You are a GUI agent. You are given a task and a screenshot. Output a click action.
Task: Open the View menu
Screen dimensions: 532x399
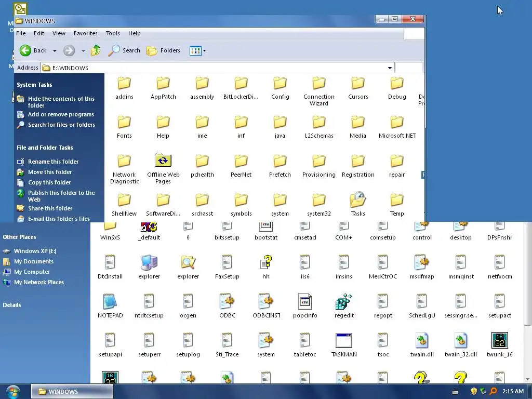(59, 33)
